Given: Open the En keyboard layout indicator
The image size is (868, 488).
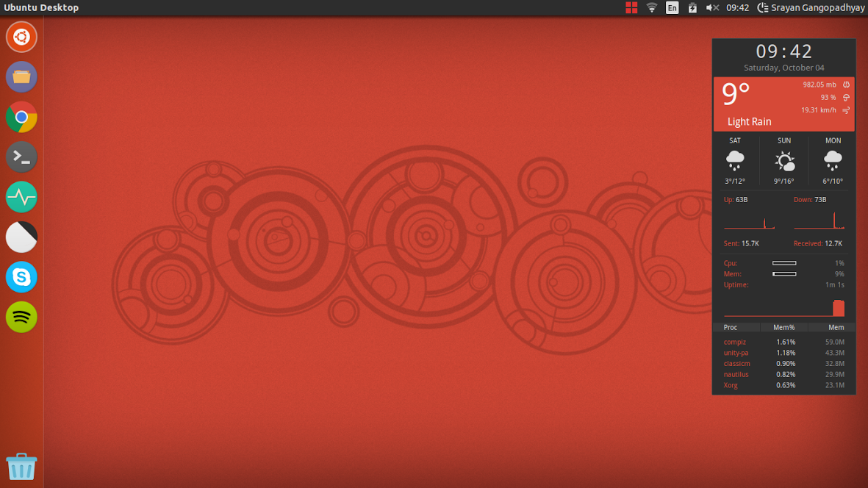Looking at the screenshot, I should [x=672, y=8].
